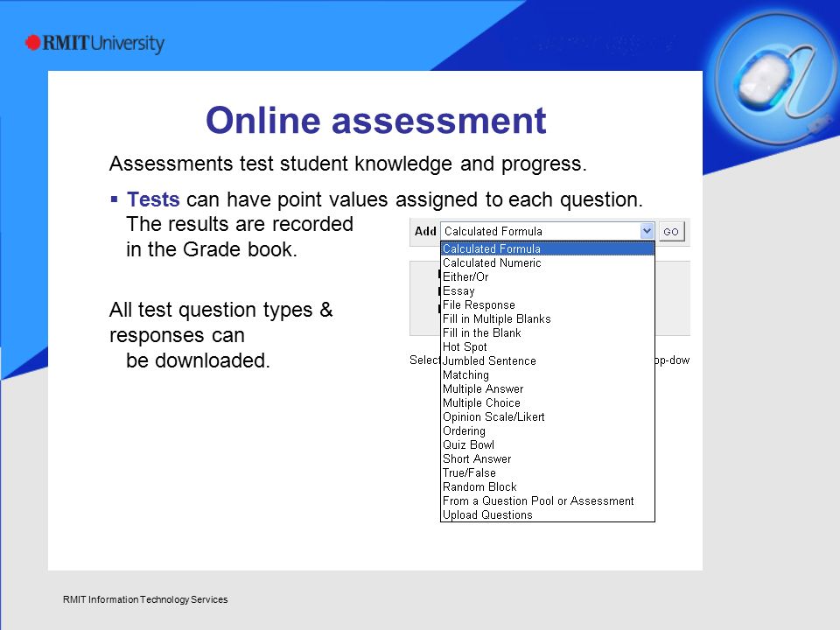The height and width of the screenshot is (630, 840).
Task: Click the Online assessment heading
Action: click(x=375, y=120)
